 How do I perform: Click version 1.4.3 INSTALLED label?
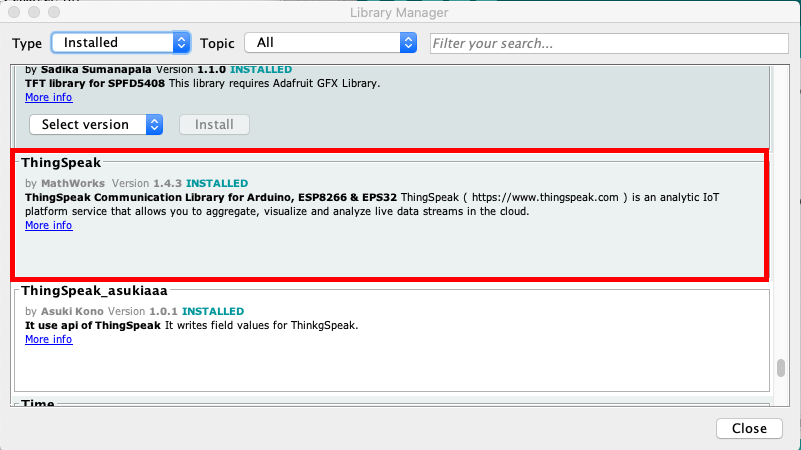coord(201,183)
